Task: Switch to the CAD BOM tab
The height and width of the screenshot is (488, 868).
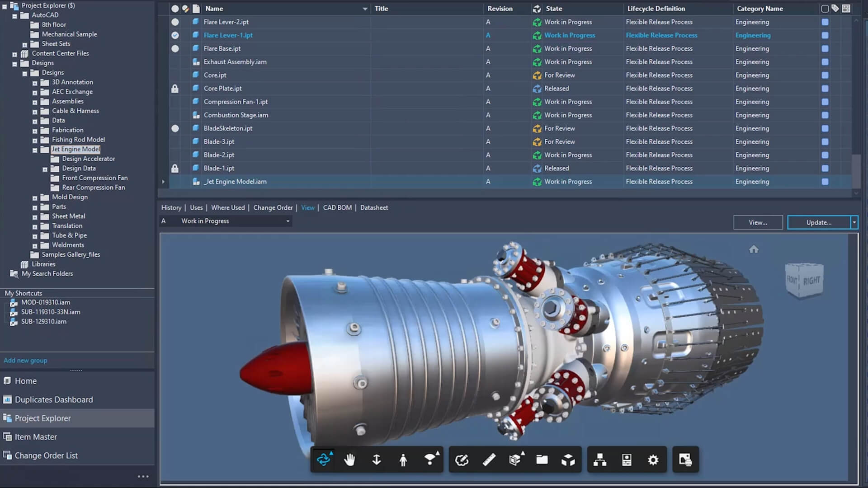Action: click(x=337, y=208)
